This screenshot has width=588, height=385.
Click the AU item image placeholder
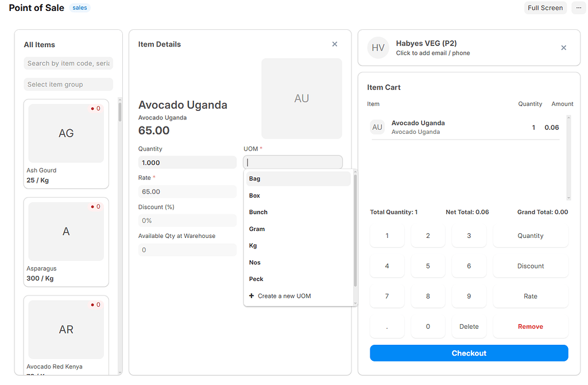301,98
